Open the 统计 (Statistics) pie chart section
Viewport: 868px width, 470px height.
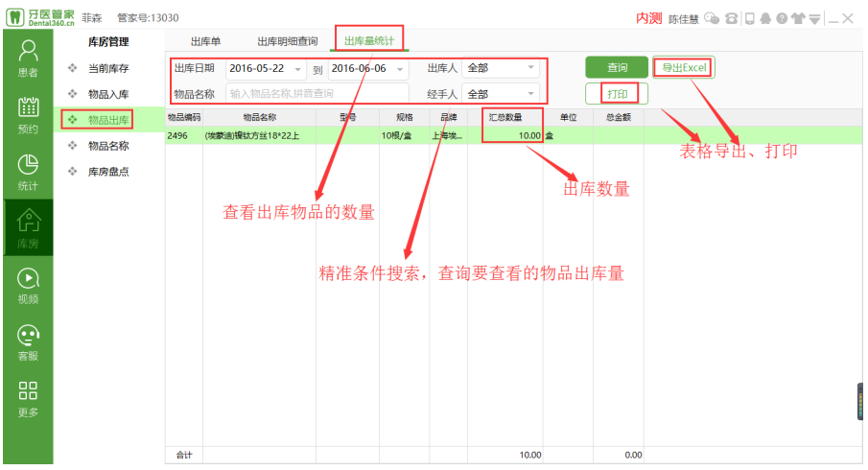tap(28, 172)
